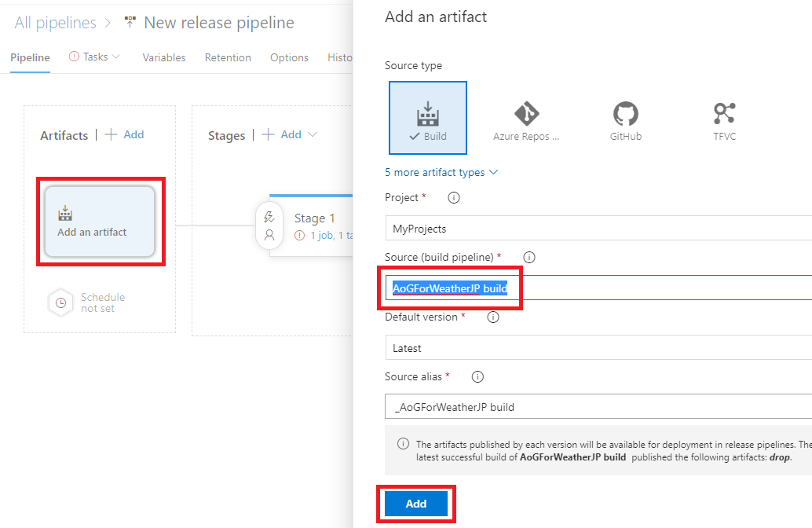This screenshot has height=528, width=812.
Task: Click the Add link next to Stages
Action: (x=291, y=134)
